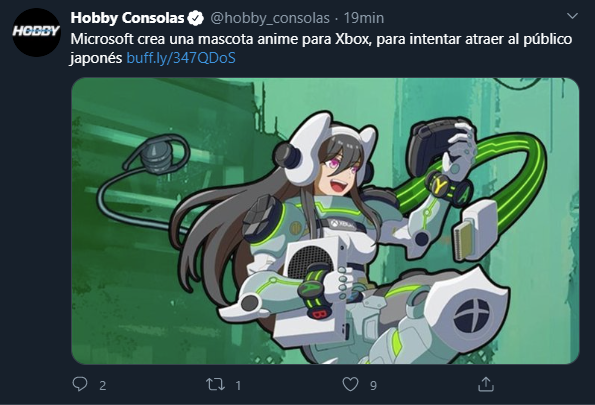Viewport: 595px width, 405px height.
Task: Open the 19min timestamp permalink
Action: [364, 18]
